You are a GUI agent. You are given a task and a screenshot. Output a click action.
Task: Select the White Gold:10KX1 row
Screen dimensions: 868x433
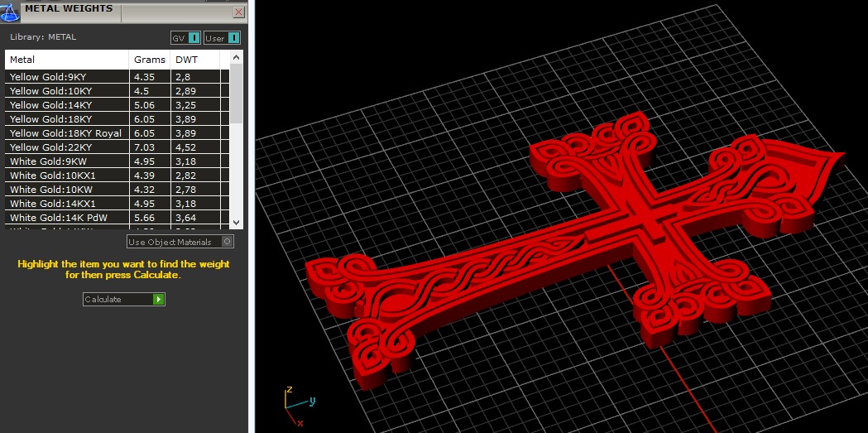coord(117,176)
